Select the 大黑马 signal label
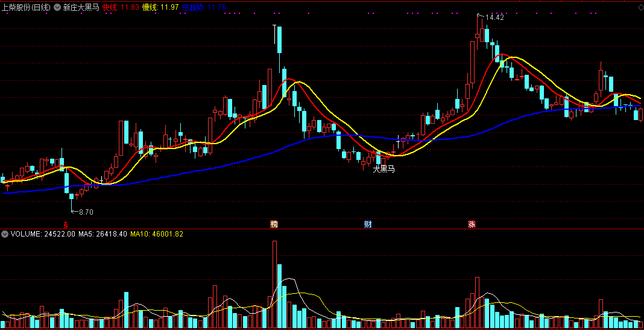 point(384,169)
